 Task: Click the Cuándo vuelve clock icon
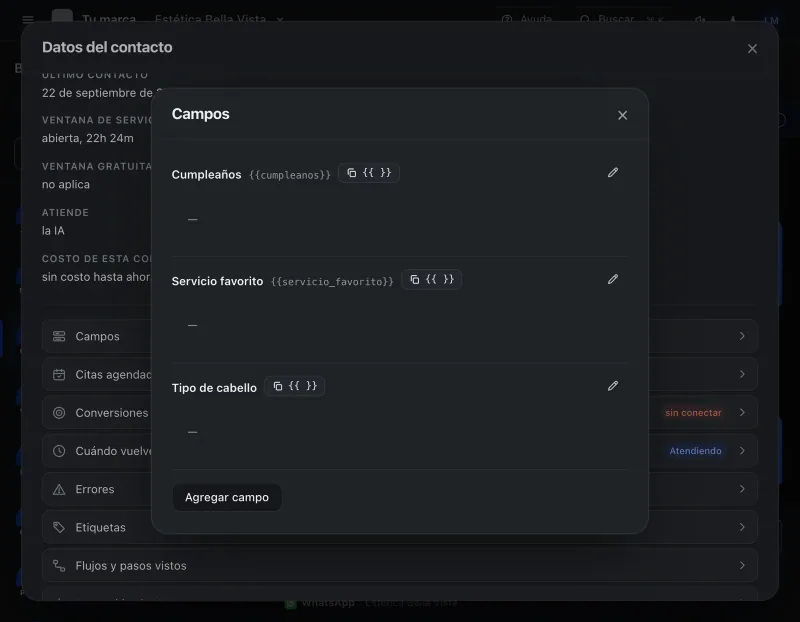point(59,451)
